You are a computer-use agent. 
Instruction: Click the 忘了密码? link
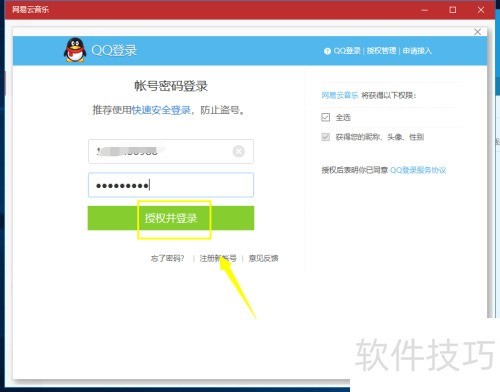167,258
